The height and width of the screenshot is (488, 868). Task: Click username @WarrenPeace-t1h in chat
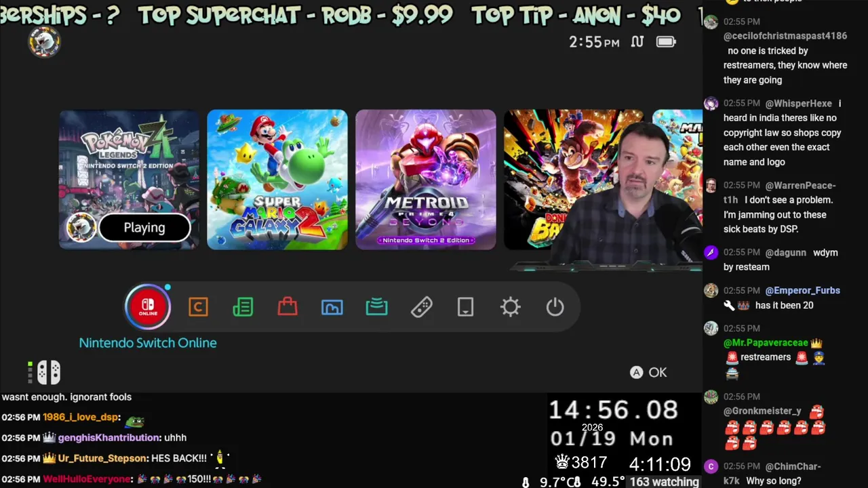click(x=780, y=192)
